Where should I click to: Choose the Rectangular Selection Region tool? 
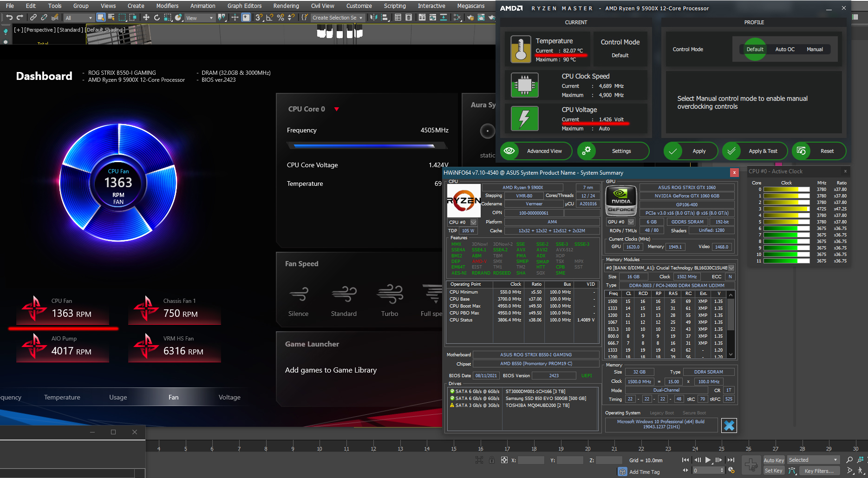[x=122, y=18]
